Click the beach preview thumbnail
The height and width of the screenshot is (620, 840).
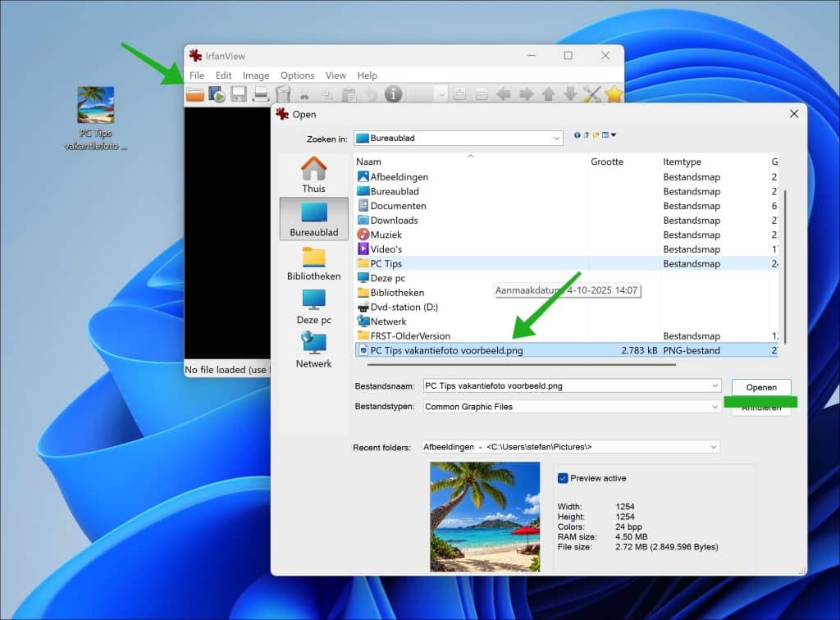click(x=485, y=517)
